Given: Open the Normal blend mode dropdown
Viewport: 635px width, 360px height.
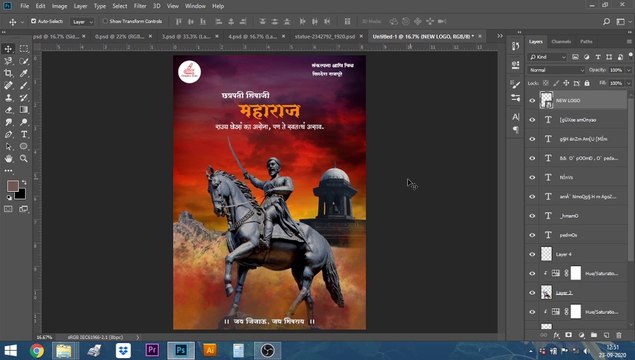Looking at the screenshot, I should point(556,70).
